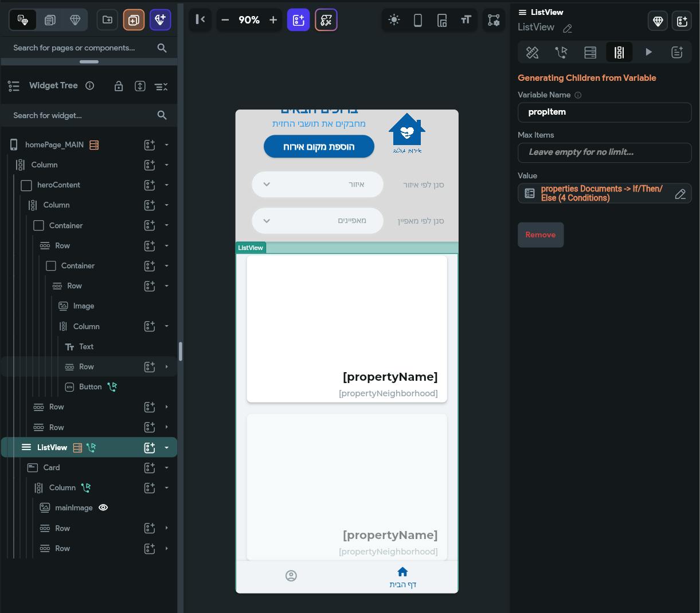The width and height of the screenshot is (700, 613).
Task: Click the new folder icon
Action: pyautogui.click(x=107, y=20)
